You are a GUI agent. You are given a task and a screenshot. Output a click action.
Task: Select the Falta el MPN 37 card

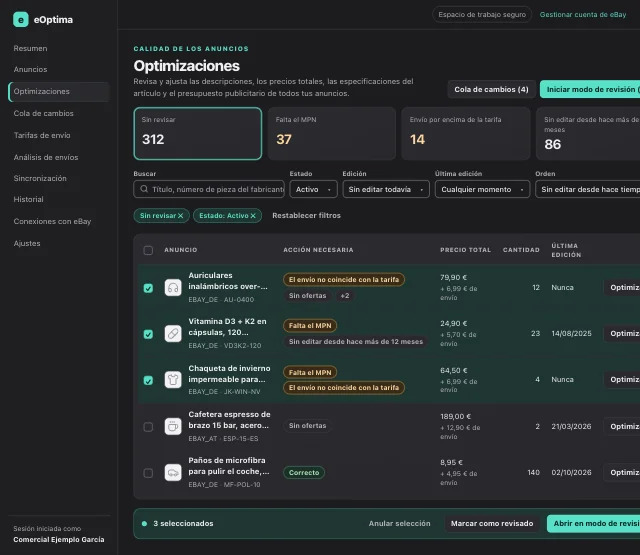click(x=331, y=133)
